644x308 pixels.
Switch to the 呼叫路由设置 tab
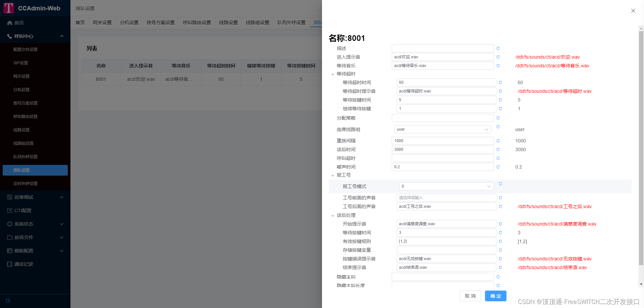click(197, 22)
